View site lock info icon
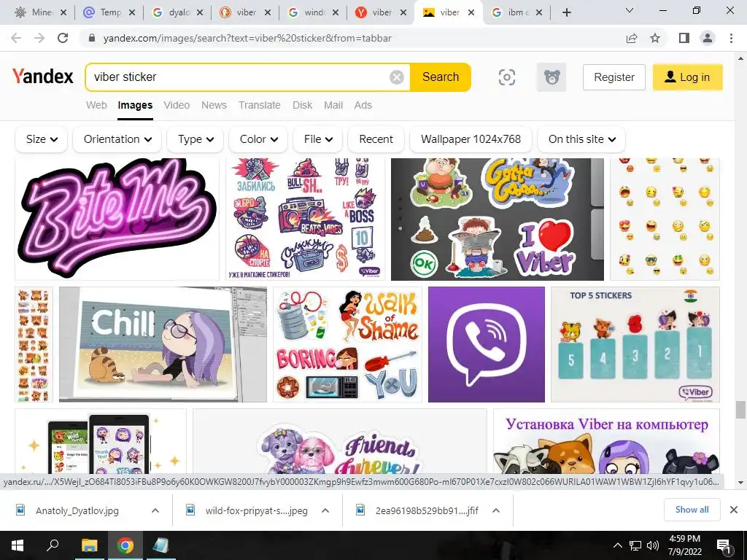Image resolution: width=747 pixels, height=560 pixels. click(x=93, y=38)
